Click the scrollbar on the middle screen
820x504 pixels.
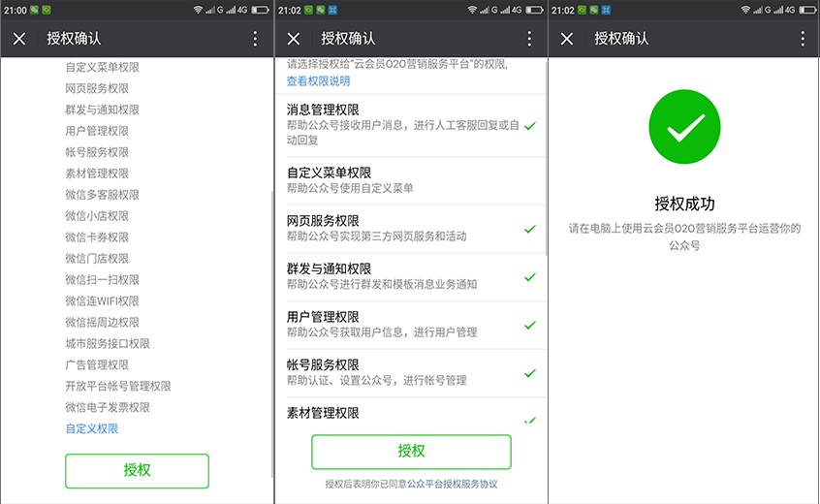click(547, 160)
